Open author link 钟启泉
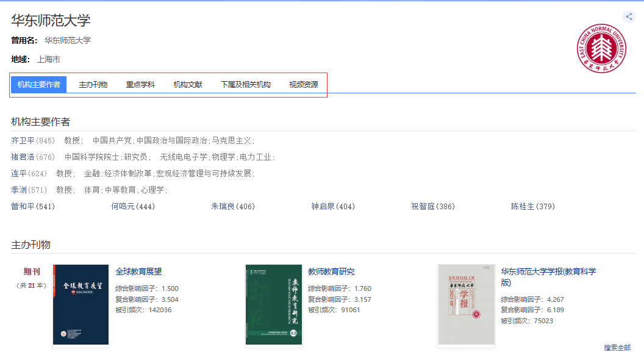Viewport: 644px width, 358px height. click(x=323, y=206)
